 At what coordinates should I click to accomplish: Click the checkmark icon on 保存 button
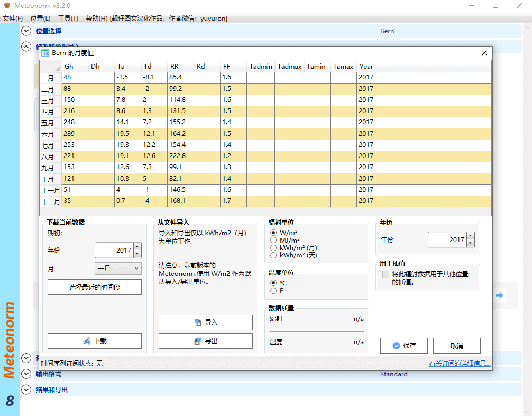coord(396,346)
